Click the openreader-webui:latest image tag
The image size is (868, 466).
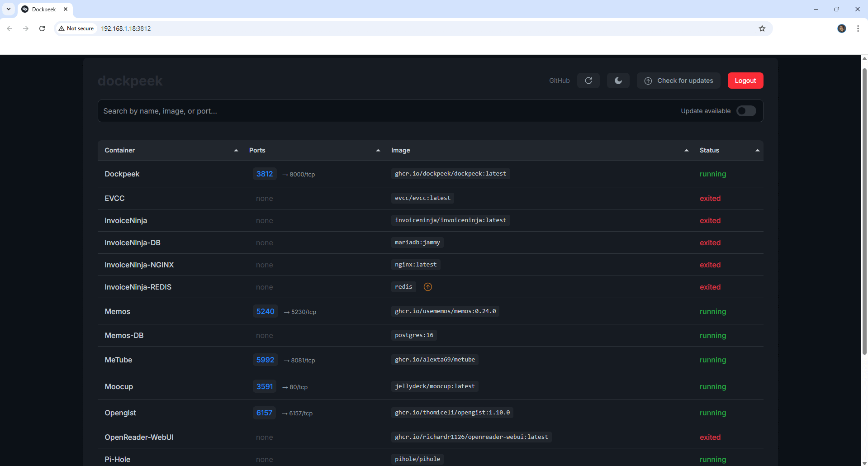(x=471, y=437)
